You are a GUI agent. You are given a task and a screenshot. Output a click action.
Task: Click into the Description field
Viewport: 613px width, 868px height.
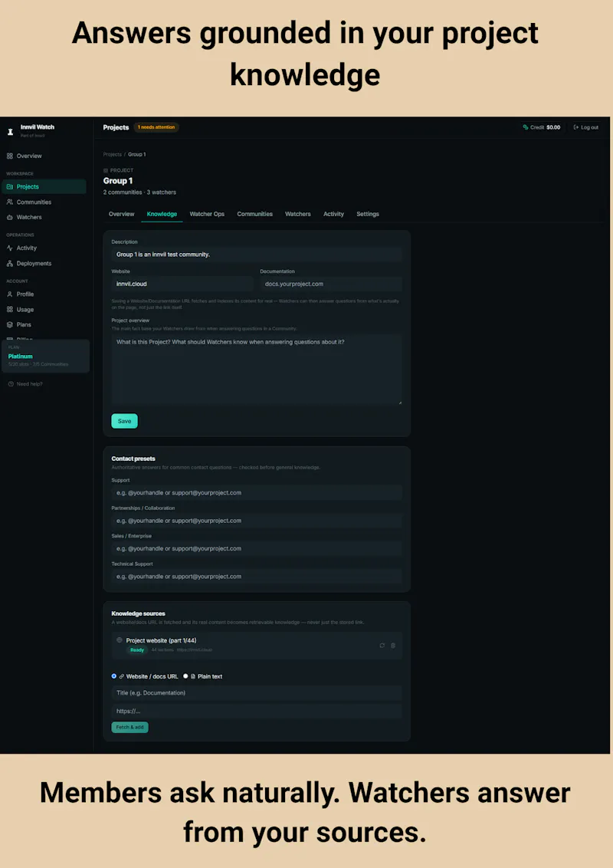click(x=257, y=255)
